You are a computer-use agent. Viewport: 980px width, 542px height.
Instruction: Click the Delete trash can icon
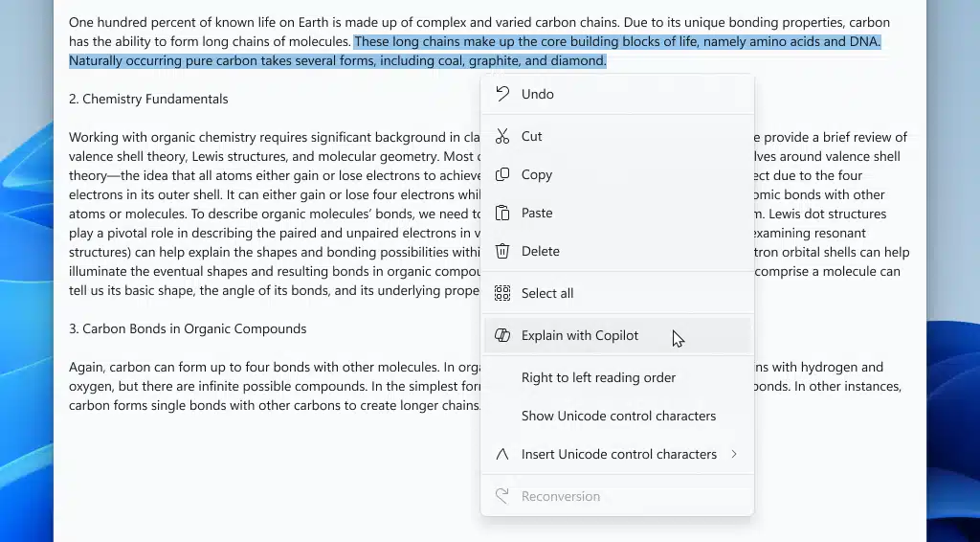(x=502, y=251)
